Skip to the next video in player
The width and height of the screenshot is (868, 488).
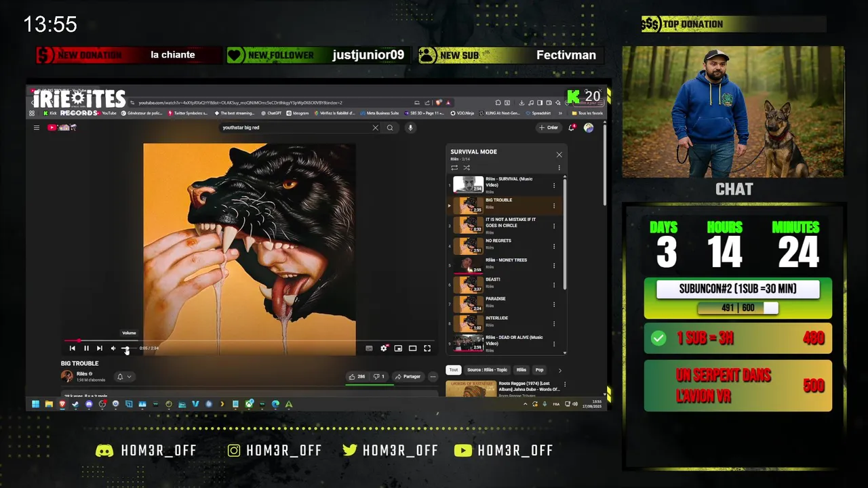click(100, 348)
